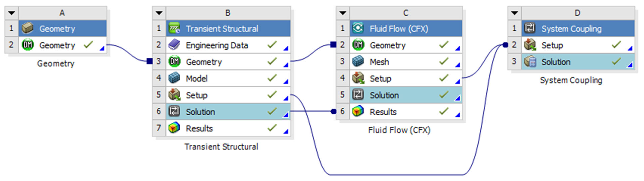Select the Results cell in Transient Structural
This screenshot has width=644, height=181.
pyautogui.click(x=199, y=128)
